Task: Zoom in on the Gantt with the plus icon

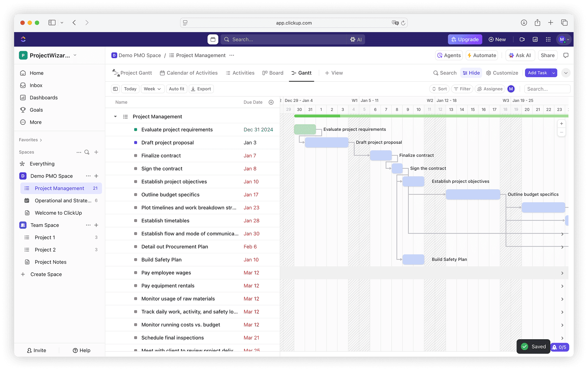Action: point(562,124)
